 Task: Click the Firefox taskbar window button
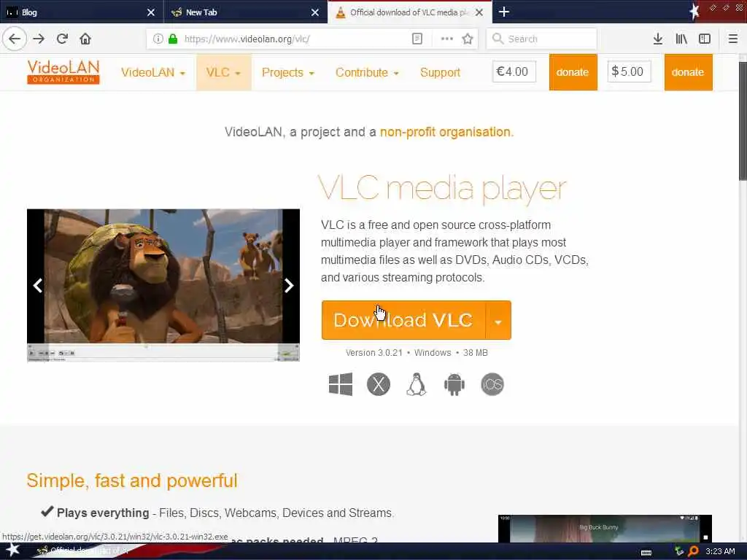tap(82, 551)
